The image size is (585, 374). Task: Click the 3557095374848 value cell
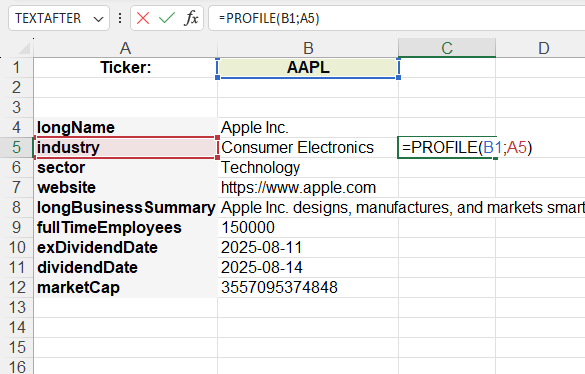[308, 287]
